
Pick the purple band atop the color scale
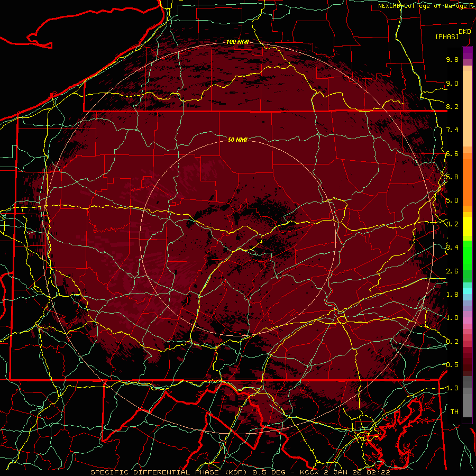pyautogui.click(x=467, y=53)
